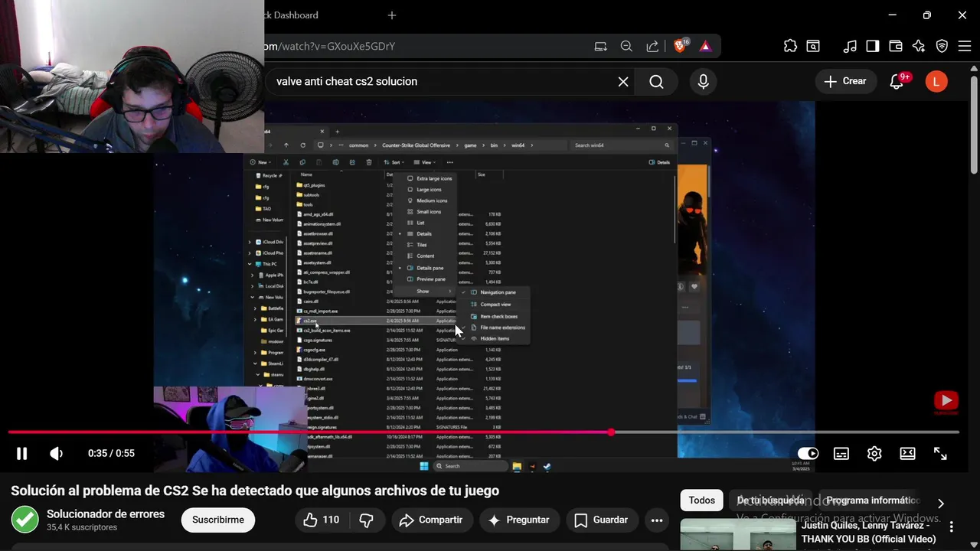Open the account avatar menu
980x551 pixels.
click(936, 82)
